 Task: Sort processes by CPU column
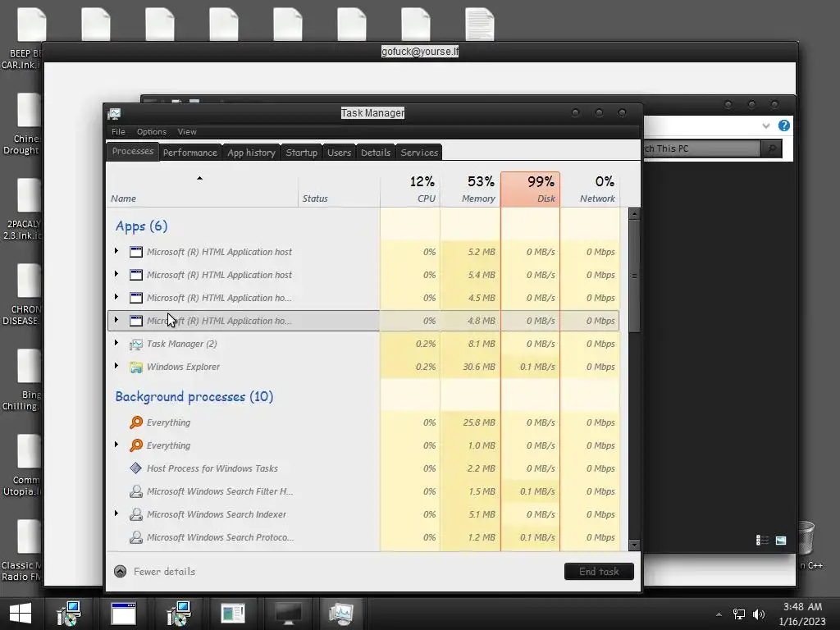click(410, 189)
